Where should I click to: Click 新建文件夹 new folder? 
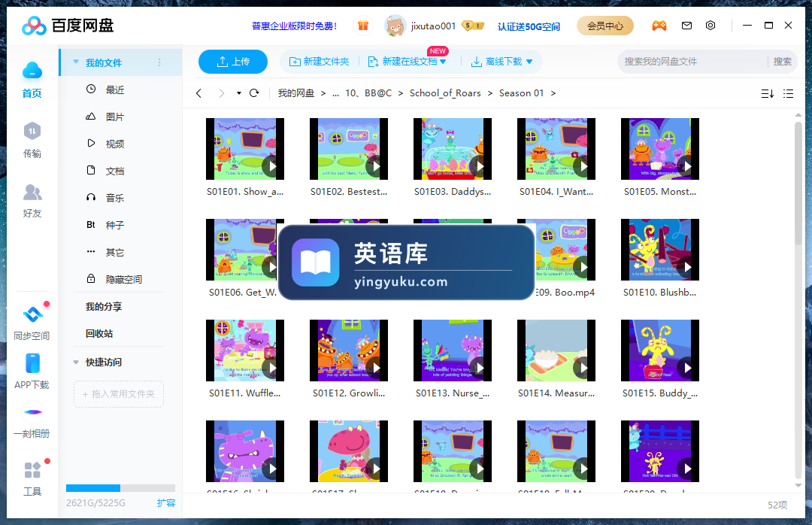(319, 62)
